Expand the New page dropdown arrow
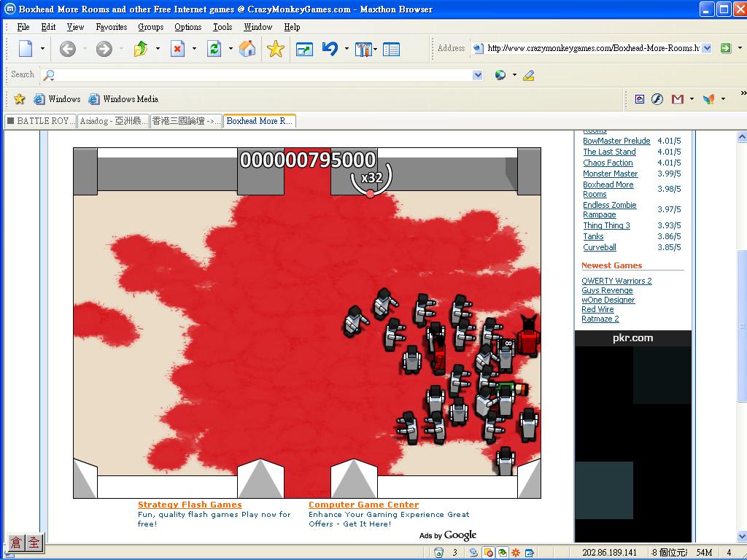Viewport: 747px width, 560px height. coord(42,49)
